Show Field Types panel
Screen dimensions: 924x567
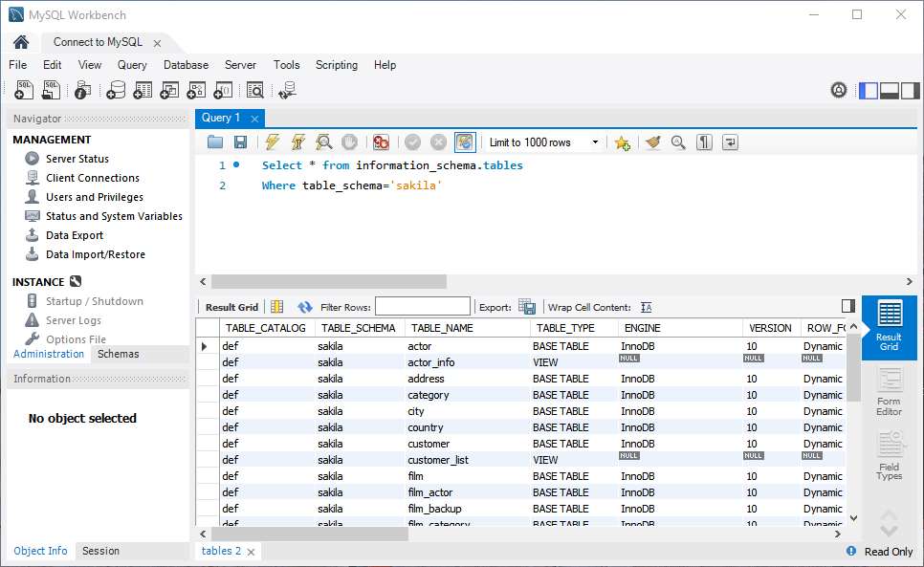pos(889,456)
